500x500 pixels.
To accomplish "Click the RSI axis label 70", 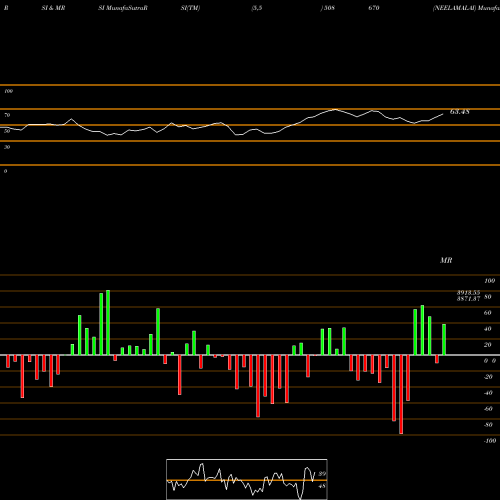I will tap(7, 115).
